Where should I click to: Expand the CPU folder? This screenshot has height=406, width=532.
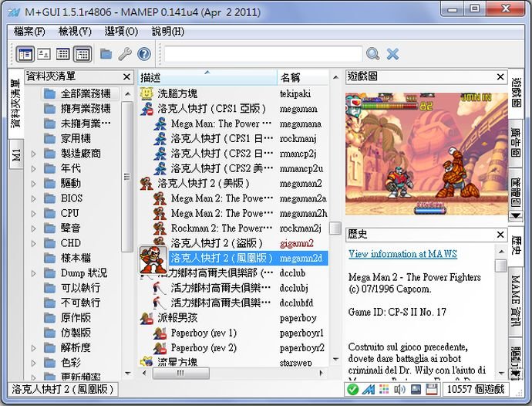[33, 214]
